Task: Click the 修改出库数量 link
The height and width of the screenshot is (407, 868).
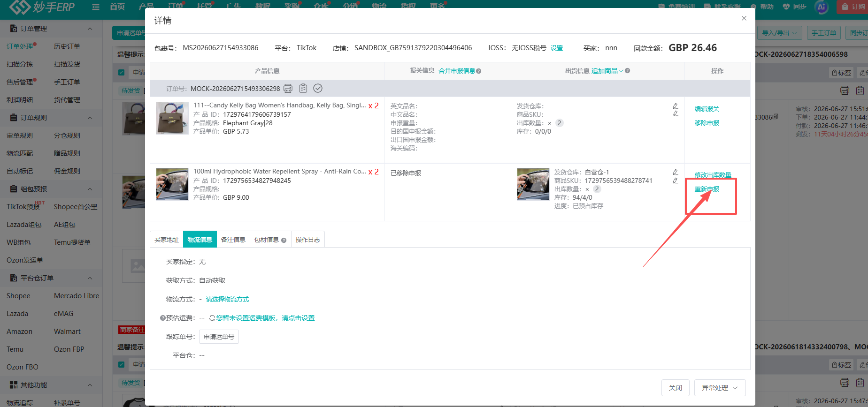Action: [713, 175]
